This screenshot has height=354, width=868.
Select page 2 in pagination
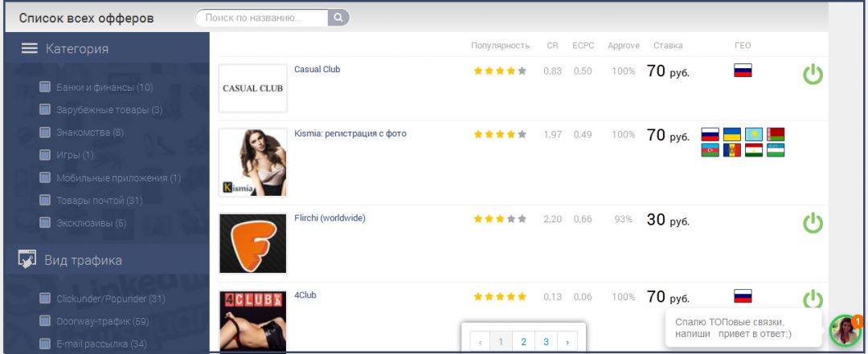click(524, 342)
